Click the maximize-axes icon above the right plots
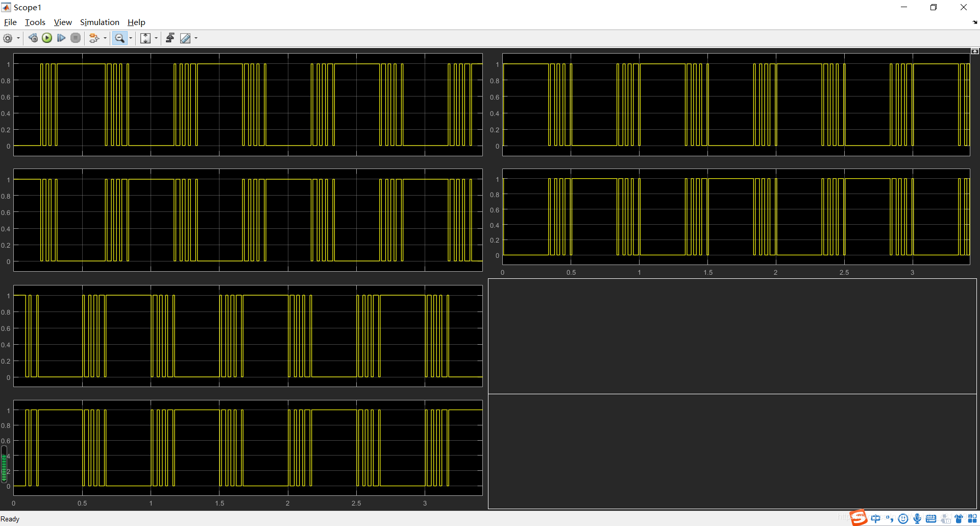The height and width of the screenshot is (526, 980). coord(975,51)
